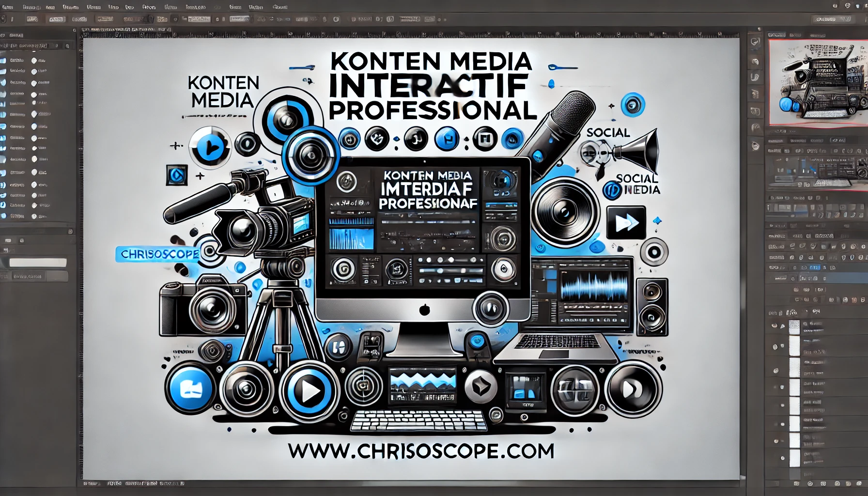Select the camera preview thumbnail in the right panel
The height and width of the screenshot is (496, 868).
[818, 82]
